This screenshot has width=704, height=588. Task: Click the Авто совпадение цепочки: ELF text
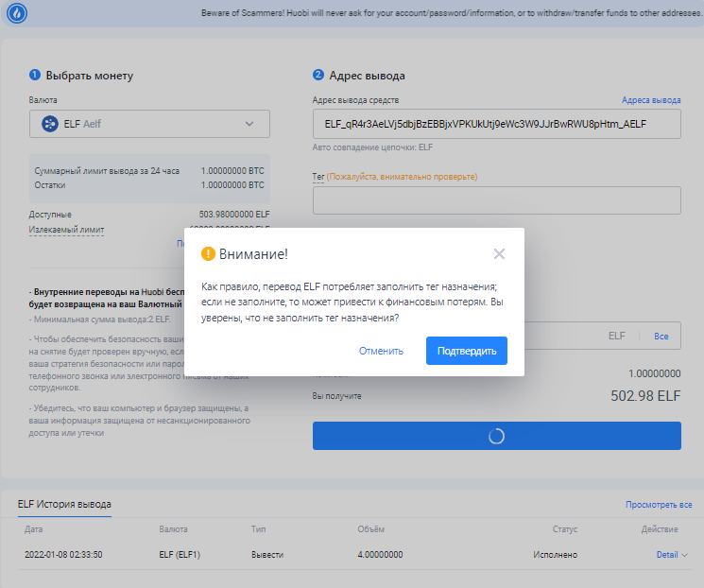[x=372, y=147]
